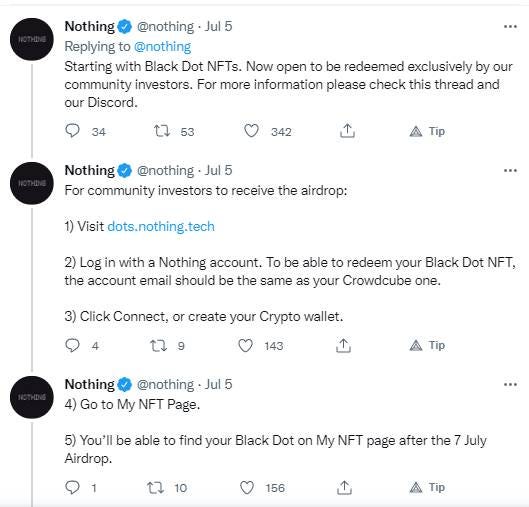Reply to the airdrop steps tweet with 4 replies
The image size is (529, 507).
point(72,345)
